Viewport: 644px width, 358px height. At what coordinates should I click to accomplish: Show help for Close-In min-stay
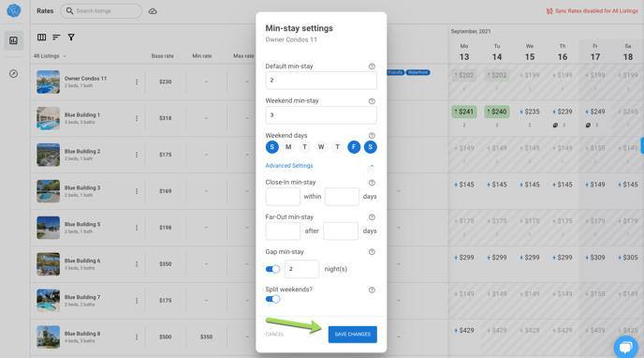coord(372,183)
